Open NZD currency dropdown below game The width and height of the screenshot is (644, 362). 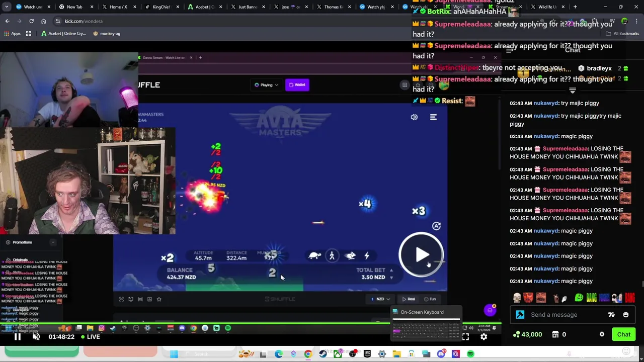tap(380, 299)
